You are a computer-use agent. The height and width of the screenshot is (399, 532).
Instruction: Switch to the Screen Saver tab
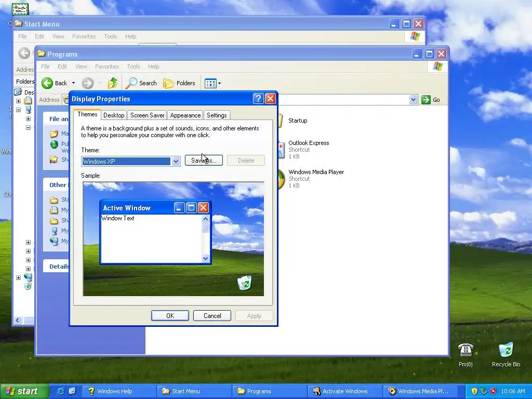coord(147,115)
